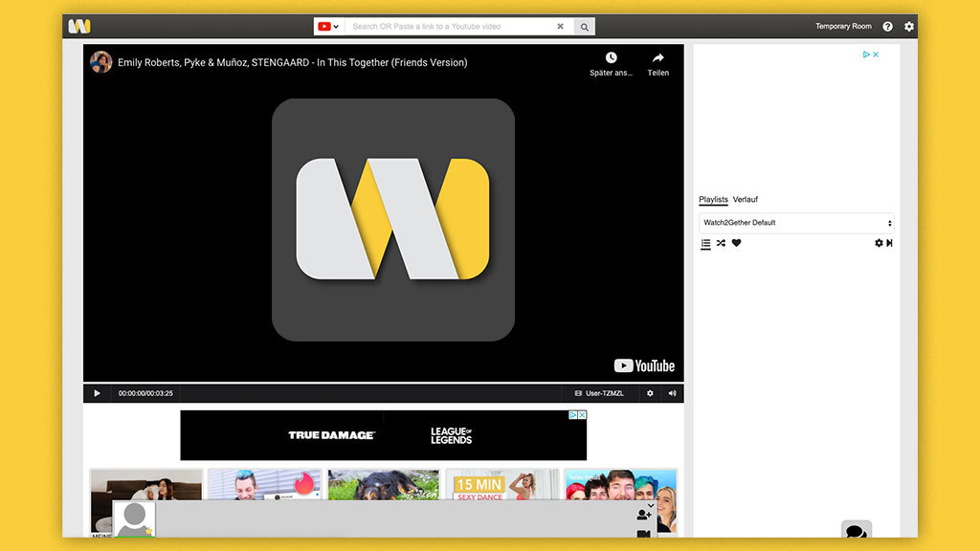The image size is (980, 551).
Task: Open the group of faces video thumbnail
Action: pyautogui.click(x=620, y=485)
